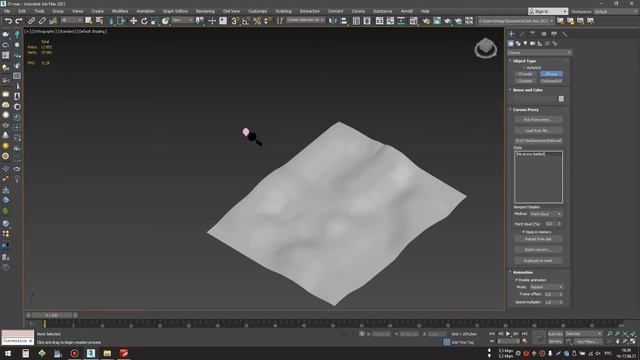Toggle the 3D Snaps icon
This screenshot has width=640, height=360.
[235, 21]
